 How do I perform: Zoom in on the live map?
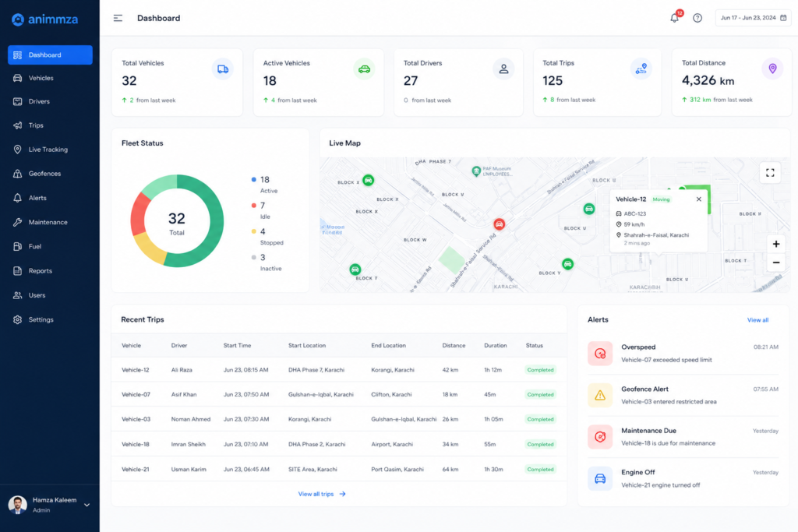(x=776, y=244)
